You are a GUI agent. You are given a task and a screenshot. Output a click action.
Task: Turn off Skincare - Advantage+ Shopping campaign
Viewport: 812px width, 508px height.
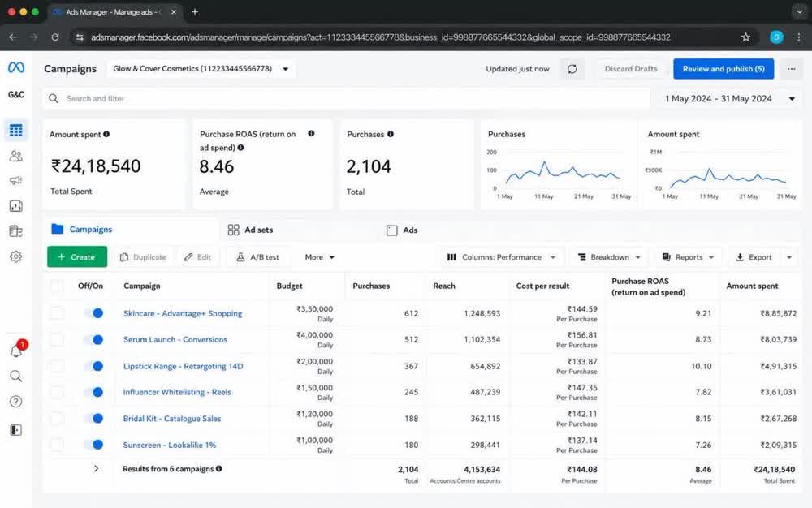[93, 313]
